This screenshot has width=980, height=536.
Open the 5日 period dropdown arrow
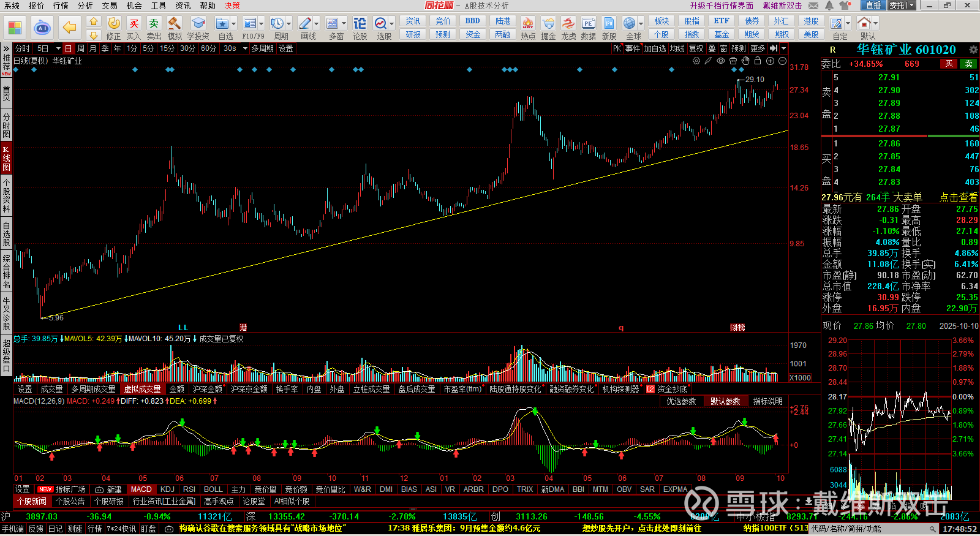click(58, 48)
